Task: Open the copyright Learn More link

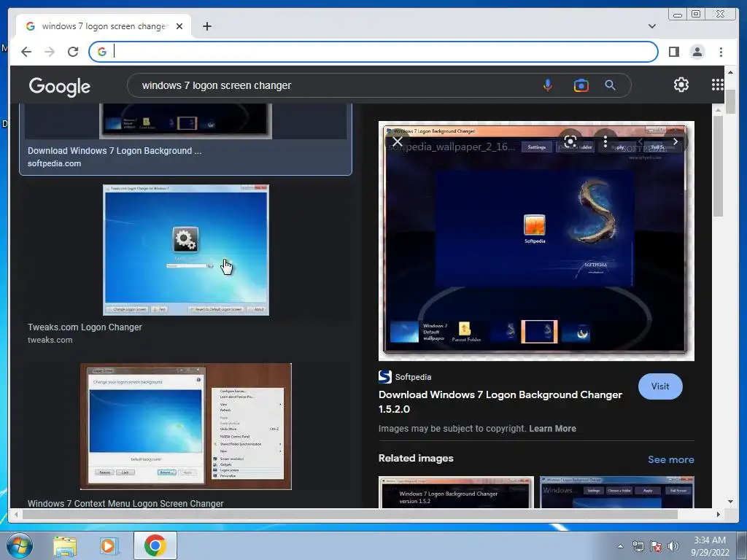Action: pyautogui.click(x=552, y=428)
